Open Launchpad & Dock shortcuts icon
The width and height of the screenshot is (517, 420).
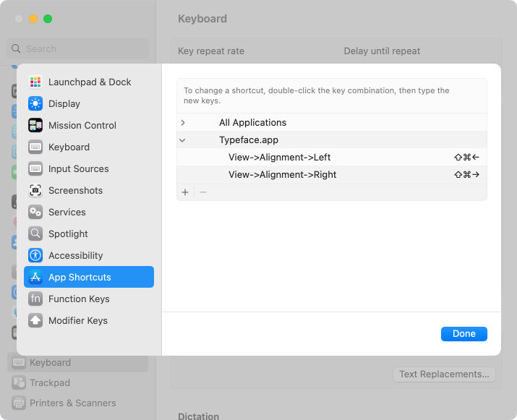click(35, 82)
